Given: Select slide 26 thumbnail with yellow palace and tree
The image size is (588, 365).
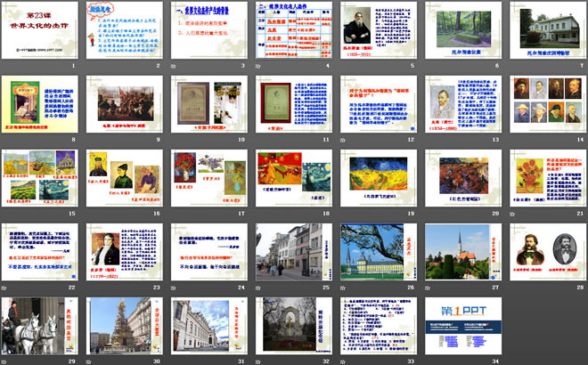Looking at the screenshot, I should (380, 252).
